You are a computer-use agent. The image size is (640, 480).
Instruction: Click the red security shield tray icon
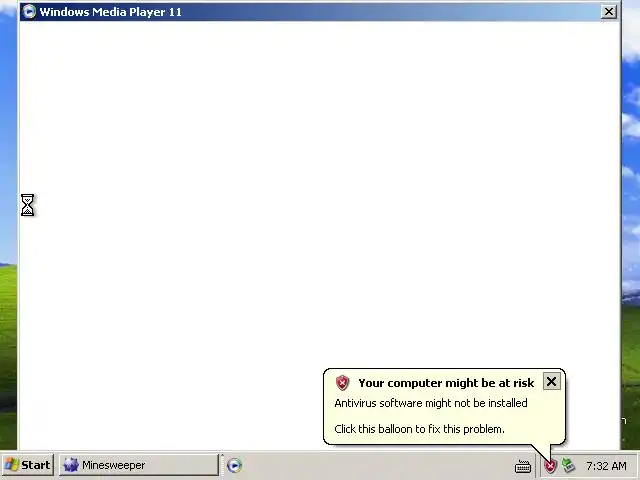551,466
